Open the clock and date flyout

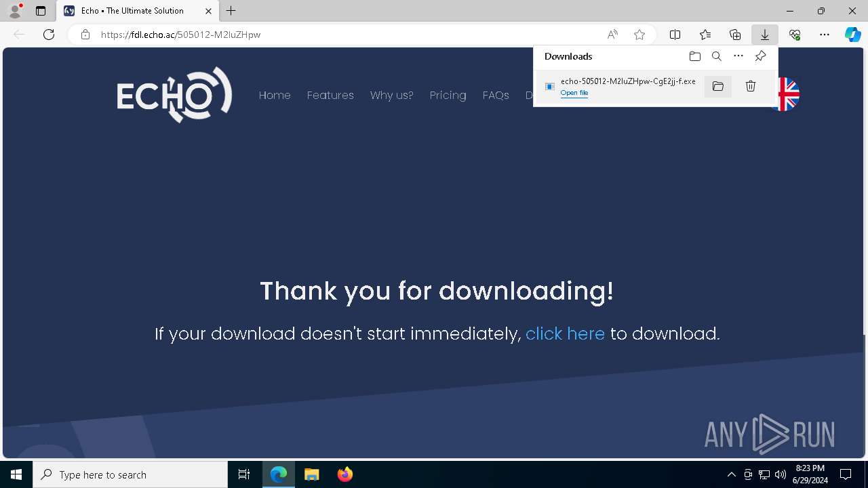tap(810, 474)
